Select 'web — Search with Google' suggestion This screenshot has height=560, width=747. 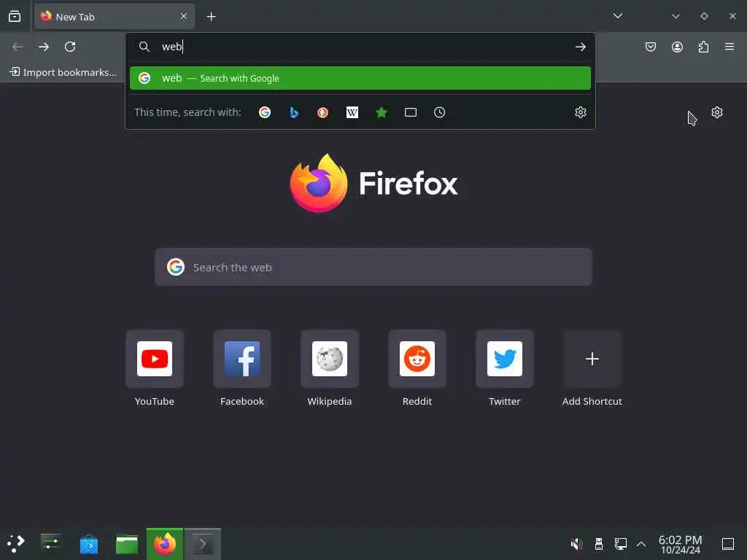[360, 78]
